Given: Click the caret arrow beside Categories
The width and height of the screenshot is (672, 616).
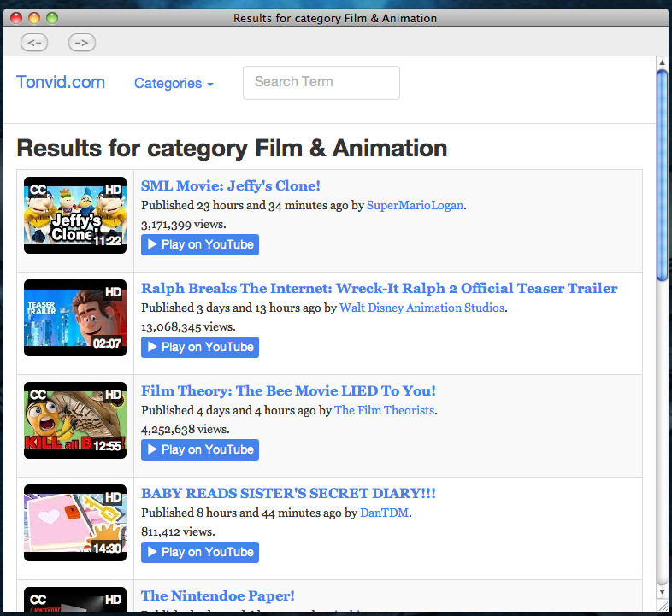Looking at the screenshot, I should click(210, 85).
